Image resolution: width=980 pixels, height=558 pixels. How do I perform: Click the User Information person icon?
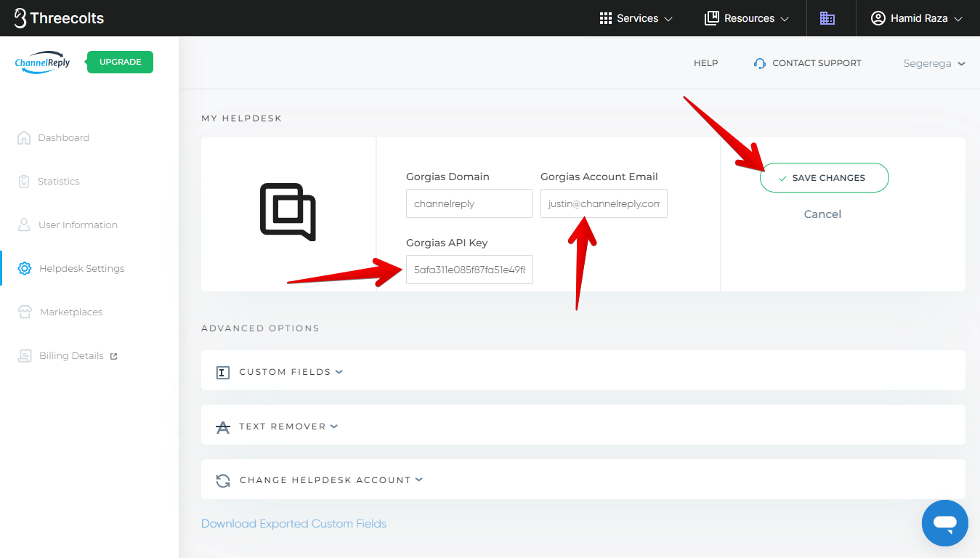click(x=24, y=225)
